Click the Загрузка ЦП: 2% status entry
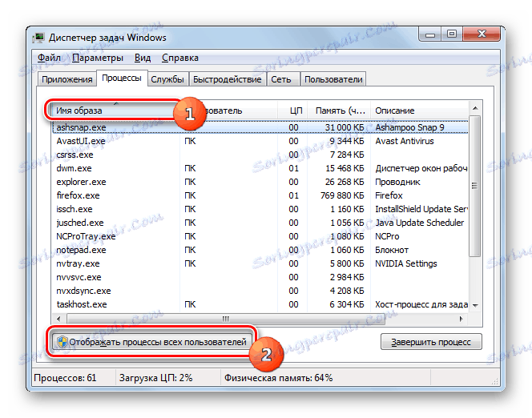Screen dimensions: 532x418 click(155, 378)
